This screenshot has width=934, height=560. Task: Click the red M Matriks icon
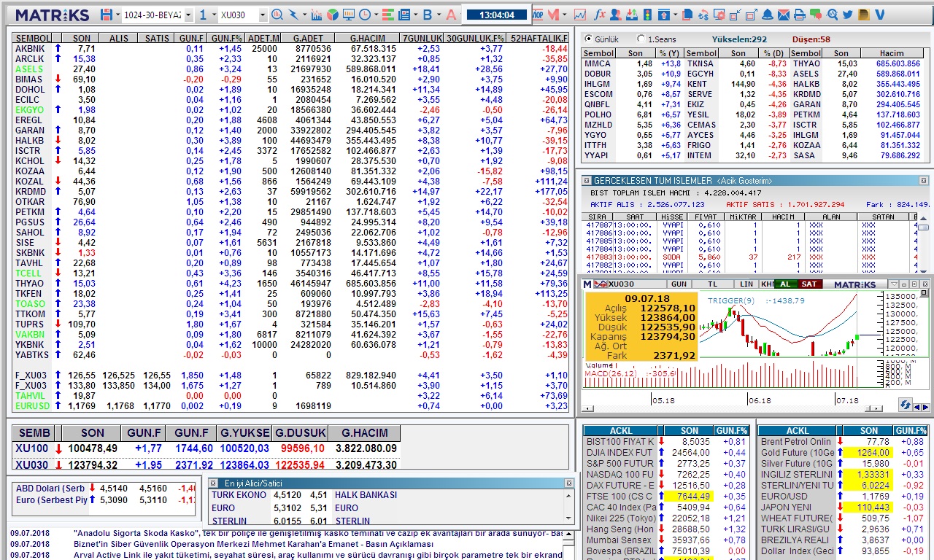553,15
